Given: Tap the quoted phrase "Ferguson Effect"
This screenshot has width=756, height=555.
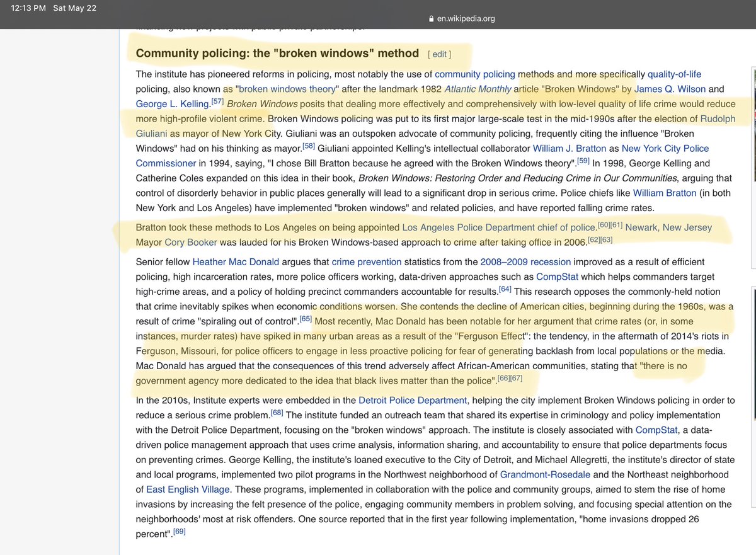Looking at the screenshot, I should point(493,336).
